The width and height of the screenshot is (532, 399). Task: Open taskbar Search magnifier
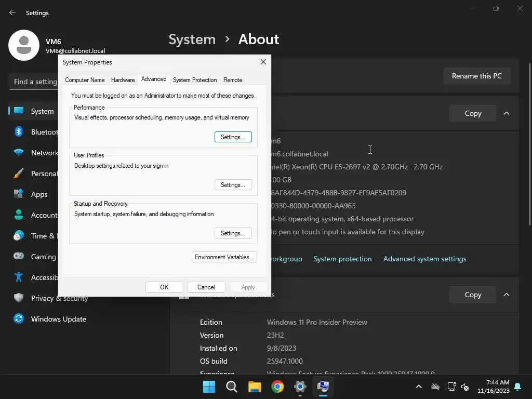pyautogui.click(x=232, y=387)
